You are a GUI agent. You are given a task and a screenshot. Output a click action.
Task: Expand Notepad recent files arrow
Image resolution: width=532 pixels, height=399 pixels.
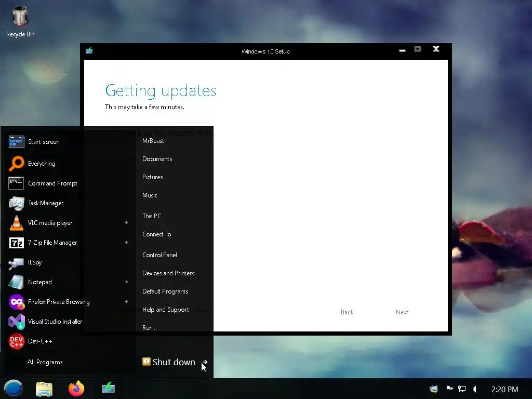coord(126,282)
